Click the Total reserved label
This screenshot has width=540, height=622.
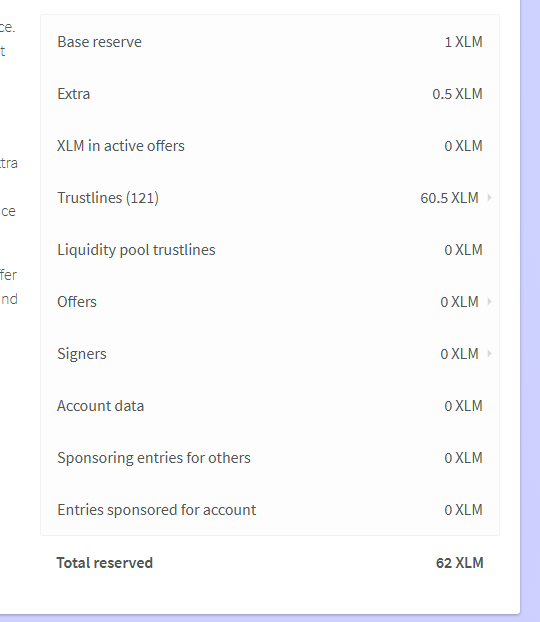[105, 562]
